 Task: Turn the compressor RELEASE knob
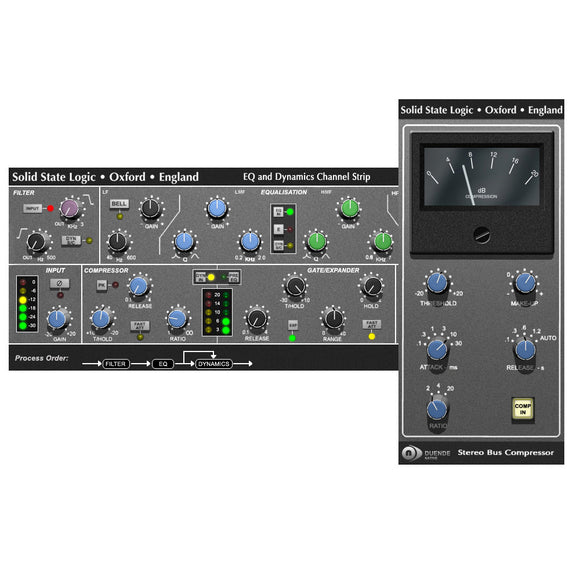pos(139,286)
